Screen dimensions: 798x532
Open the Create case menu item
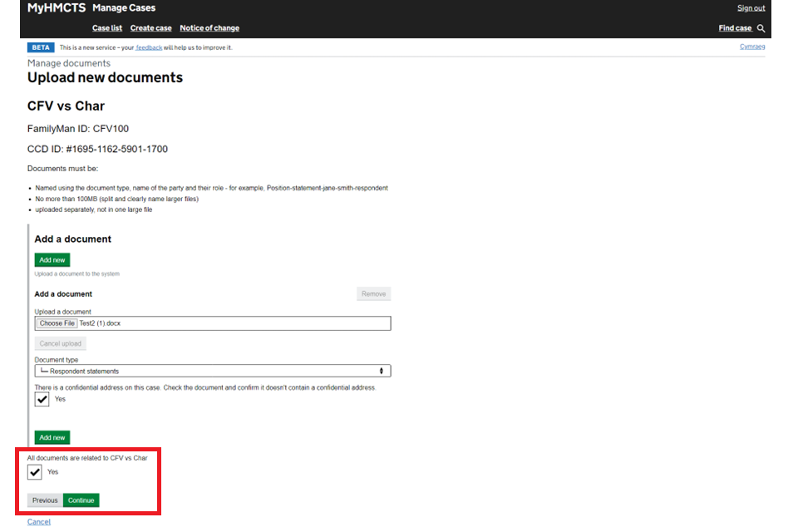coord(150,28)
